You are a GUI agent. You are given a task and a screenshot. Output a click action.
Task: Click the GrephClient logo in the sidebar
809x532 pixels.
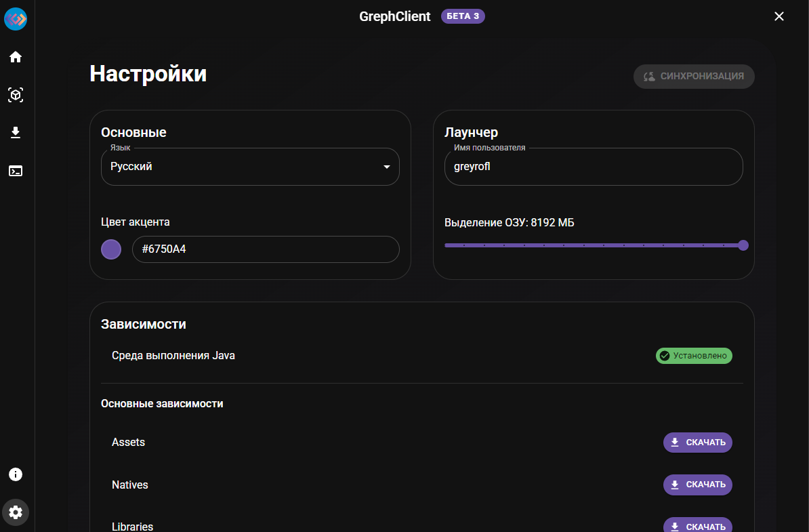pos(16,19)
